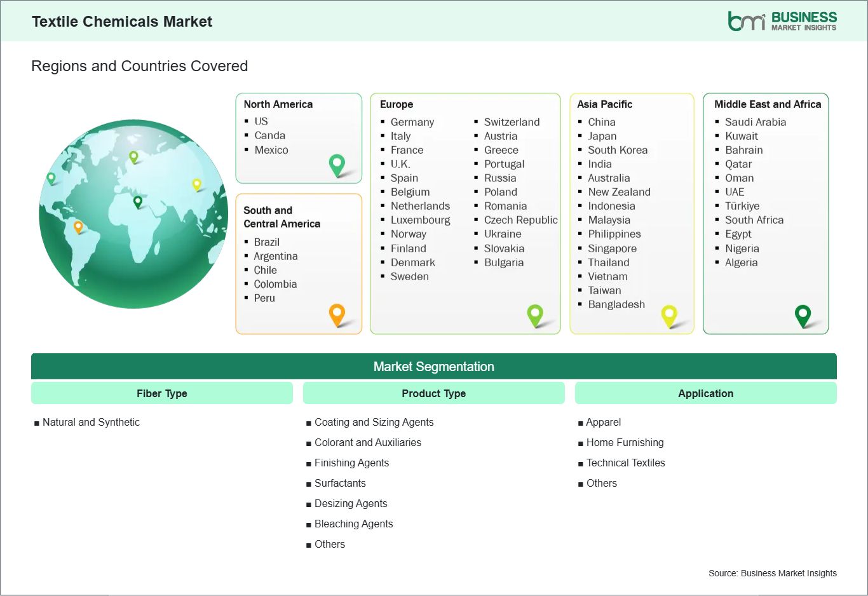Click the Source: Business Market Insights text
The image size is (868, 596).
point(772,573)
